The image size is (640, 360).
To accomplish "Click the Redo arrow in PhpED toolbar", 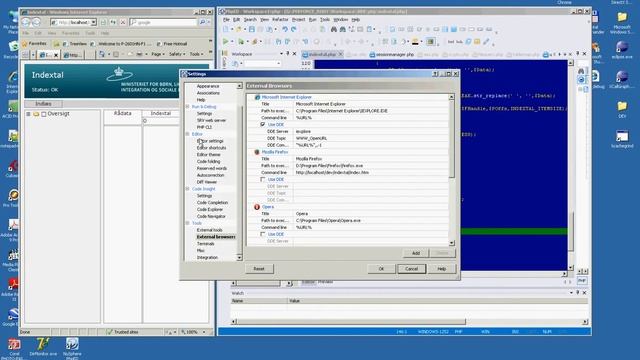I will (293, 29).
